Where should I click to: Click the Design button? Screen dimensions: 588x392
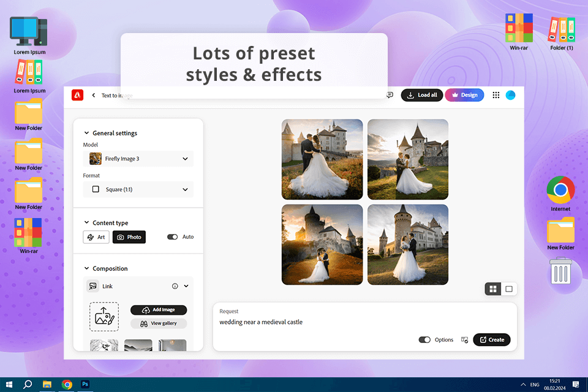click(464, 95)
